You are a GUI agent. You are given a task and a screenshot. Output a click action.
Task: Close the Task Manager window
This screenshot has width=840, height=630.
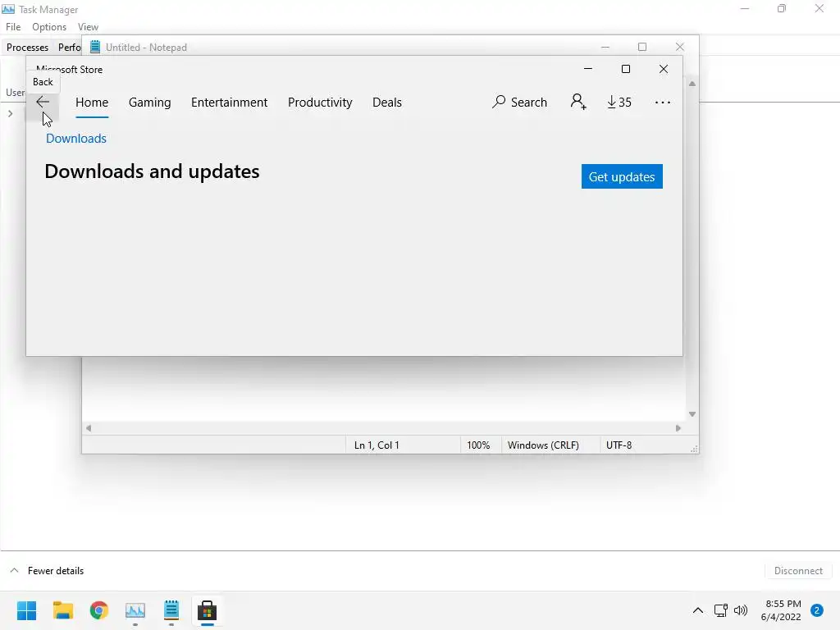pos(819,8)
